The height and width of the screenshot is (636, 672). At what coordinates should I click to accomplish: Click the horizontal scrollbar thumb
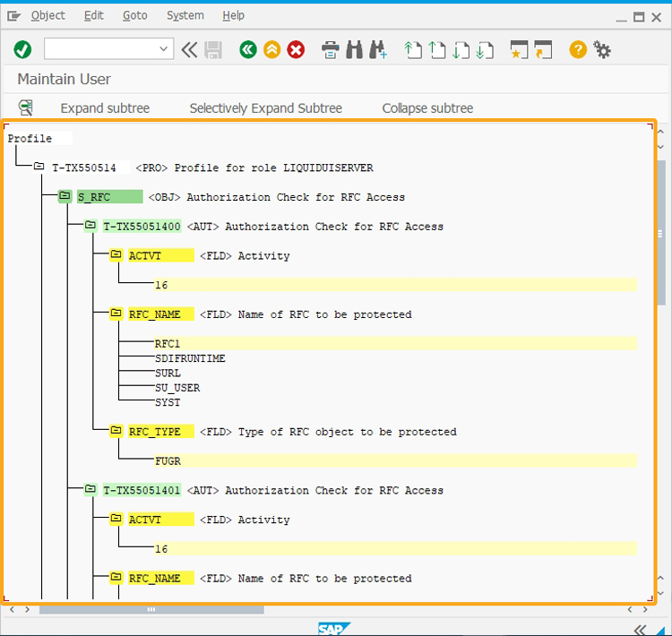tap(151, 609)
